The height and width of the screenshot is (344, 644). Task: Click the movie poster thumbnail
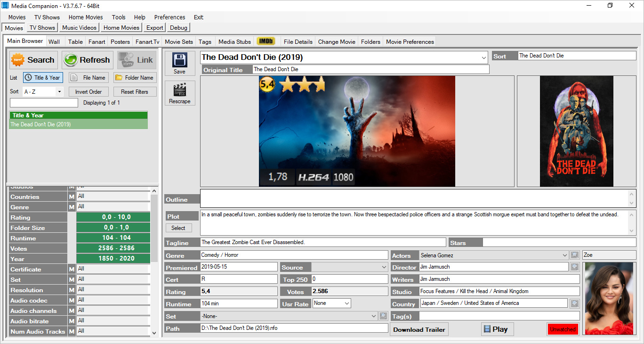577,131
